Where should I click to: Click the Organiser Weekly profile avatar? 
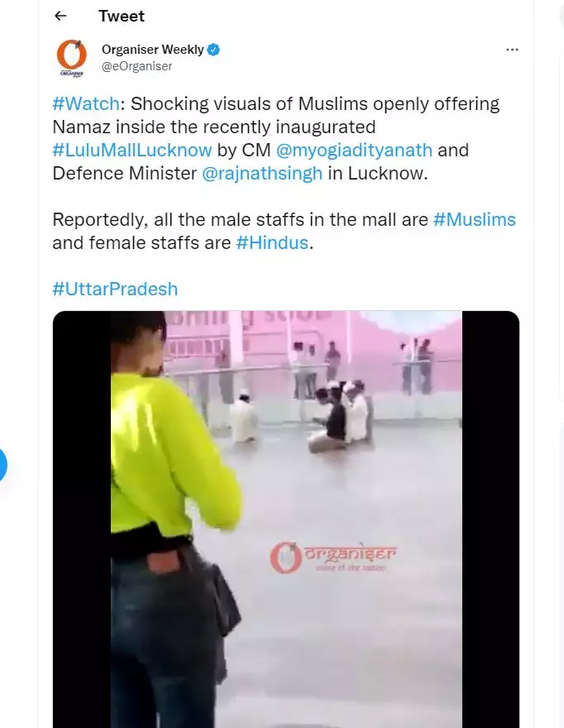click(71, 58)
